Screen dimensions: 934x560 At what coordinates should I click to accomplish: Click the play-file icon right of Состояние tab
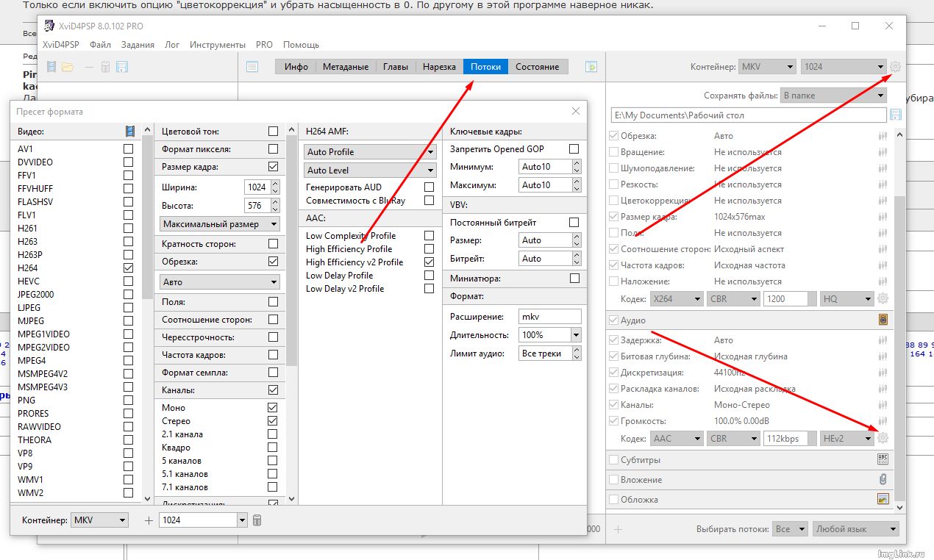coord(591,67)
